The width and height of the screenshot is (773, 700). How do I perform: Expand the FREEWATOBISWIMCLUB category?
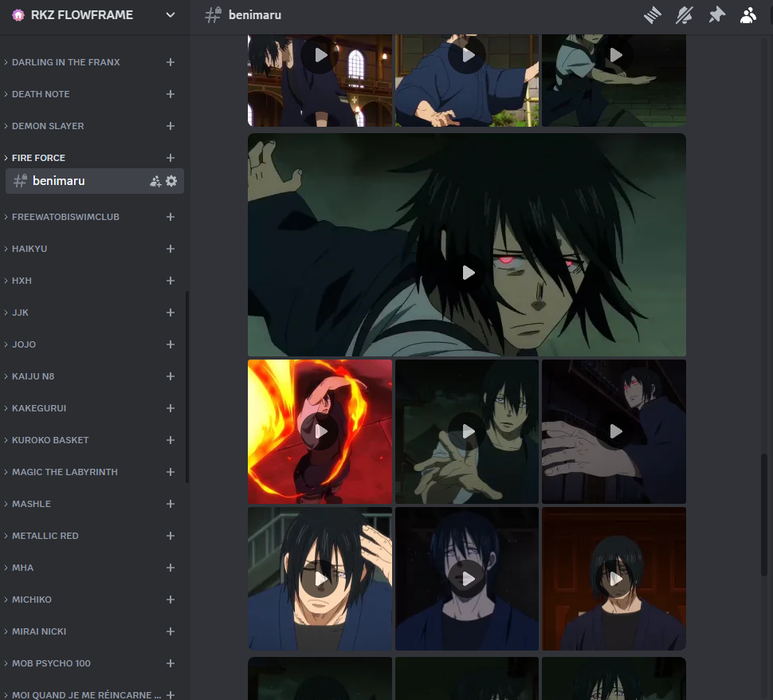click(61, 217)
